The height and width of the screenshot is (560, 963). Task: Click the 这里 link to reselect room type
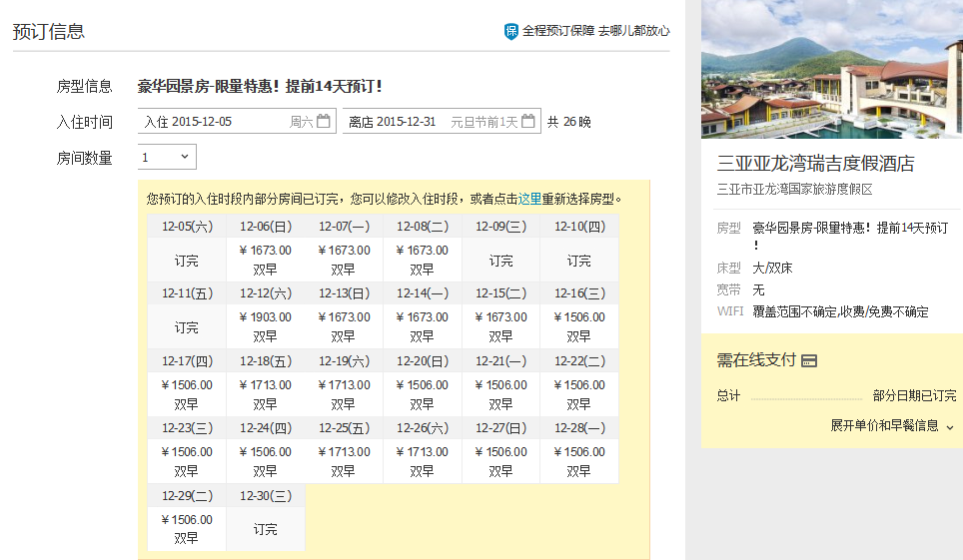(x=529, y=199)
